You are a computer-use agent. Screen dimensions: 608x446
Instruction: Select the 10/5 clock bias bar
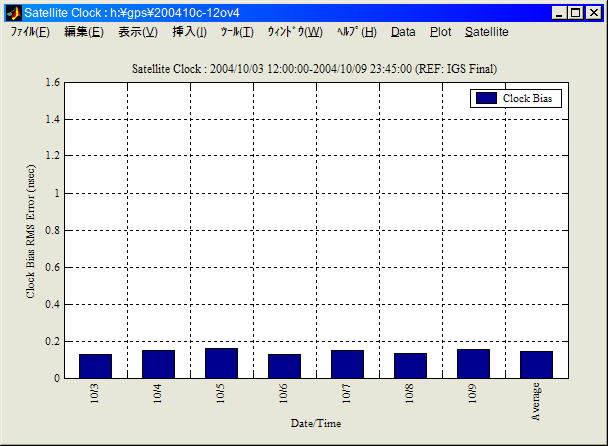(221, 363)
